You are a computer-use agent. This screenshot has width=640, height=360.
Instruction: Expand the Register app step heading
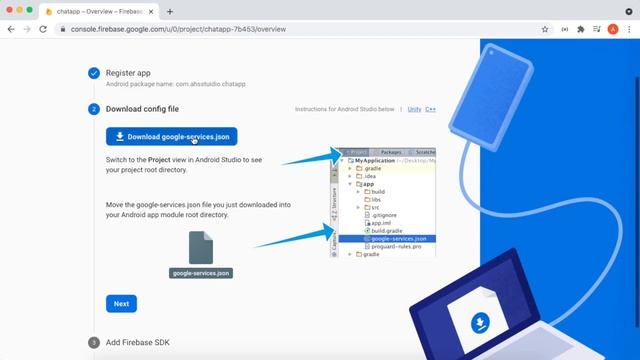point(128,73)
